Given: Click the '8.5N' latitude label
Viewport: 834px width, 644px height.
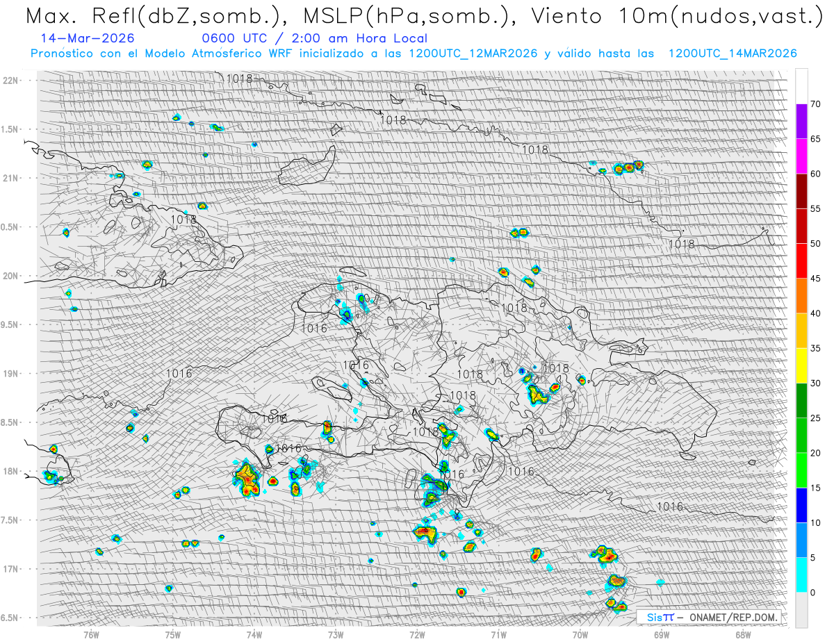Looking at the screenshot, I should 10,422.
